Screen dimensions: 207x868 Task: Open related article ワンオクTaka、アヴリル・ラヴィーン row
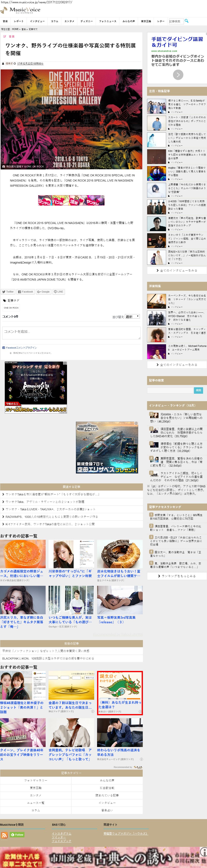pyautogui.click(x=72, y=502)
